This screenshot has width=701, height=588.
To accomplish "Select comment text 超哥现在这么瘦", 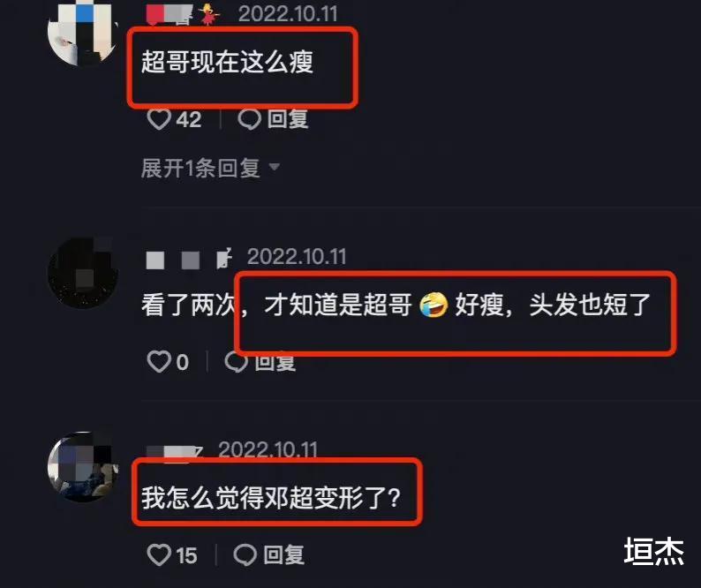I will [227, 62].
